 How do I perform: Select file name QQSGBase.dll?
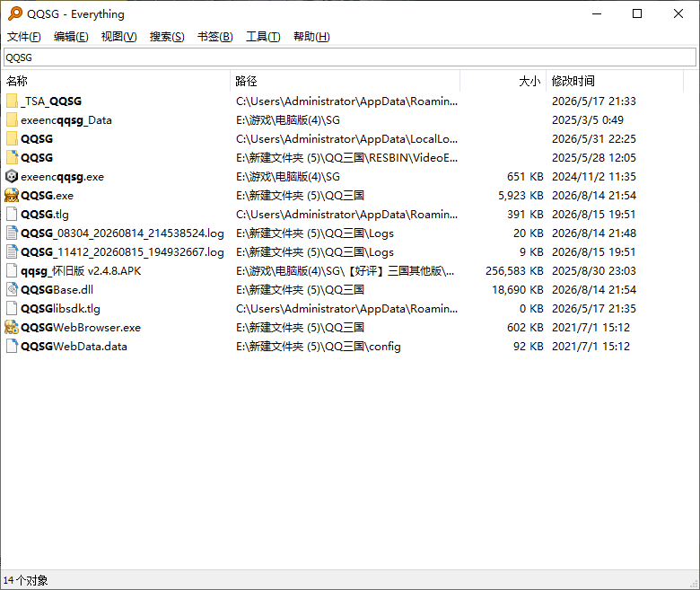[x=57, y=290]
